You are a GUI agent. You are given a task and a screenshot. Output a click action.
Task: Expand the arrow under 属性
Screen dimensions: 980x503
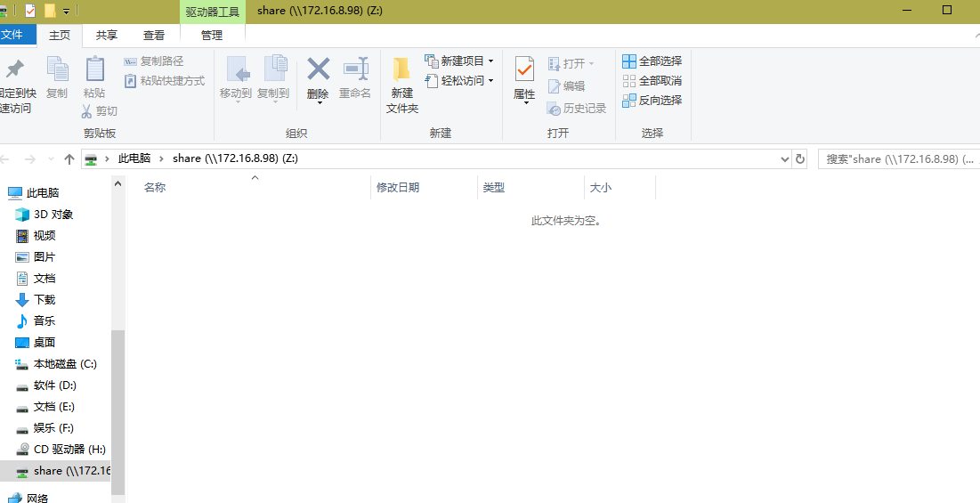(526, 103)
